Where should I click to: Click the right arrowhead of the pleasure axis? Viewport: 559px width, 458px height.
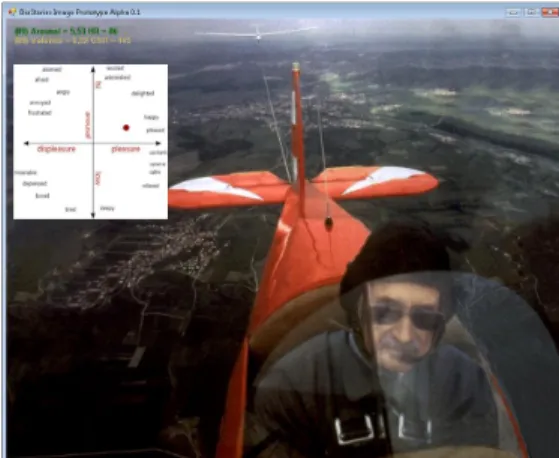tap(158, 143)
